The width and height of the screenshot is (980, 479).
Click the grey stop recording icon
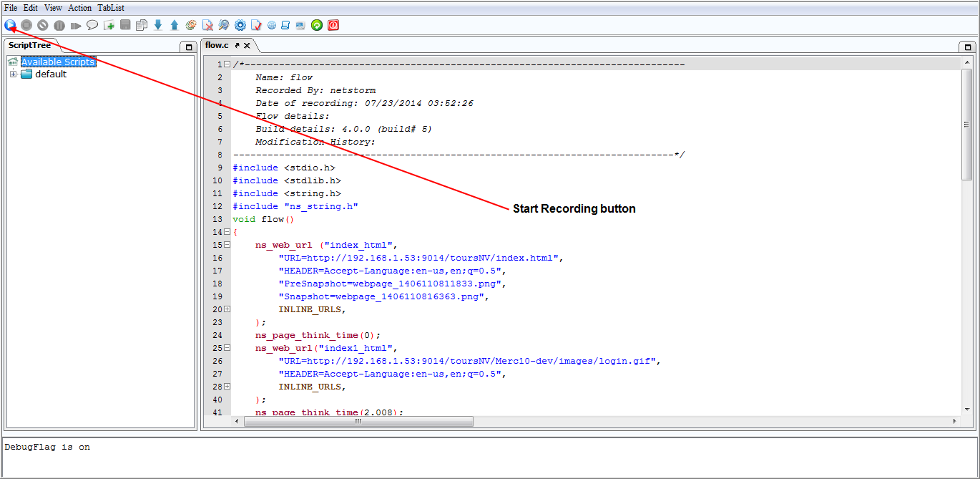tap(26, 25)
